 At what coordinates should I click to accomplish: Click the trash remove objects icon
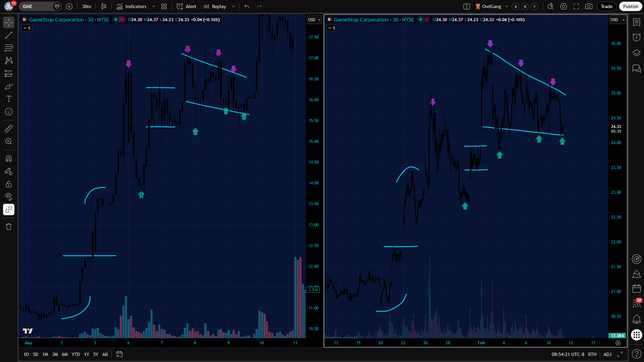[x=9, y=227]
